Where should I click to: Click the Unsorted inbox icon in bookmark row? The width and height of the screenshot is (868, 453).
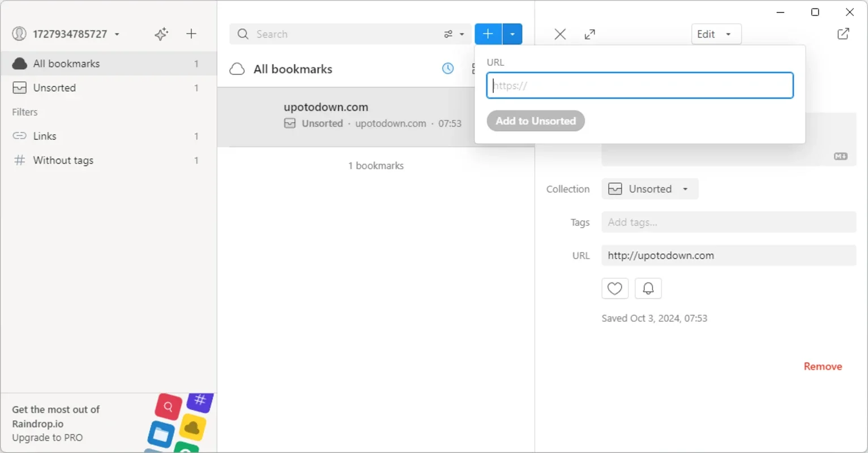290,123
